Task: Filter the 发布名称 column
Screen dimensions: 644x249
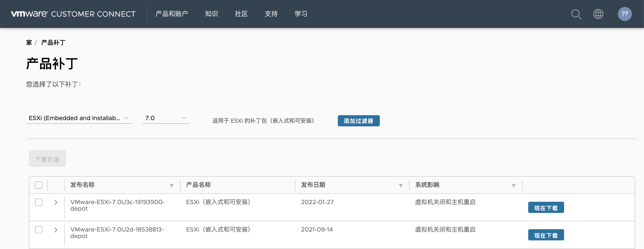Action: point(171,185)
